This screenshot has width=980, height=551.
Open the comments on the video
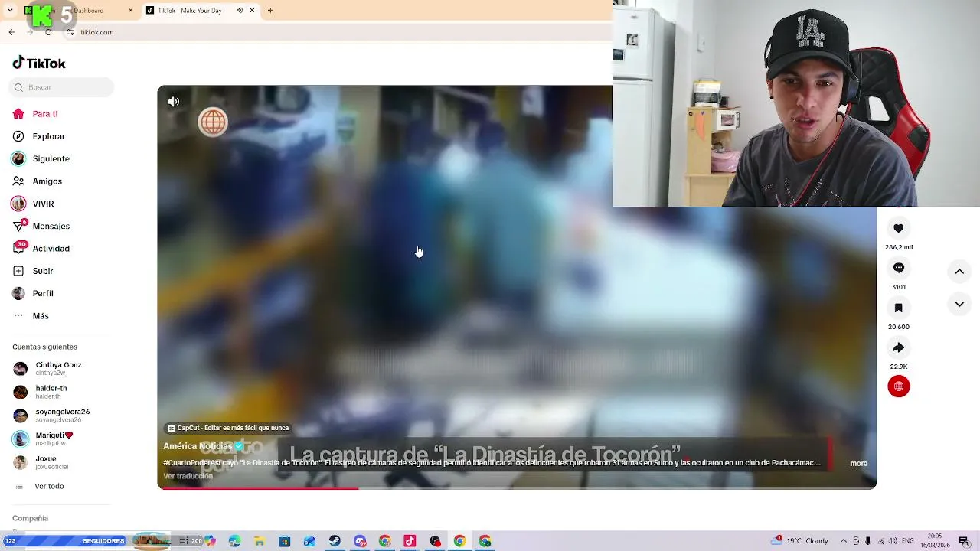[x=899, y=268]
